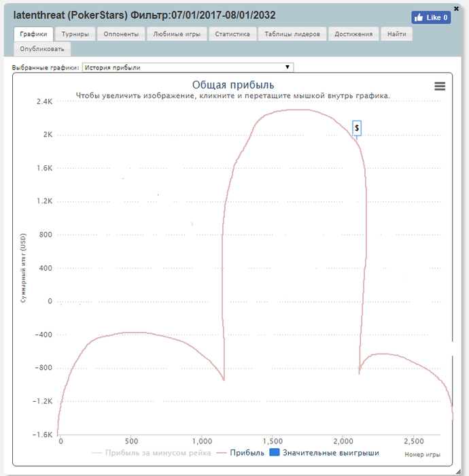This screenshot has width=469, height=476.
Task: Open the Найти tab
Action: coord(396,34)
